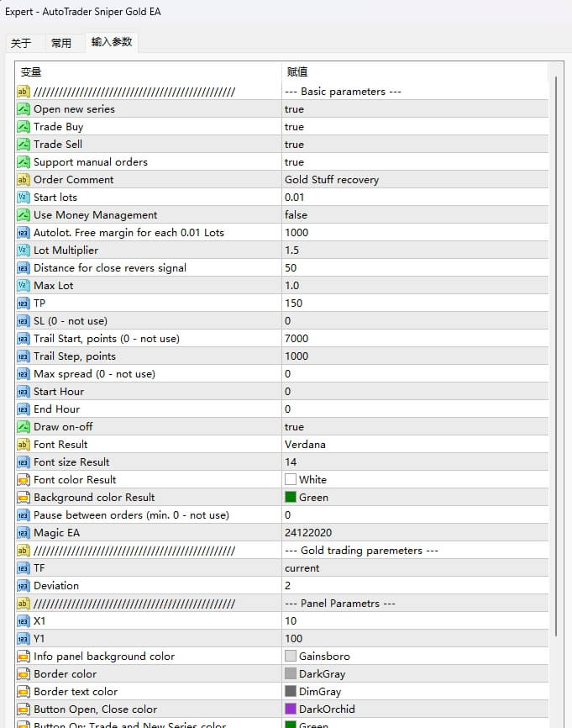
Task: Edit the Trail Start value 7000
Action: pos(415,339)
